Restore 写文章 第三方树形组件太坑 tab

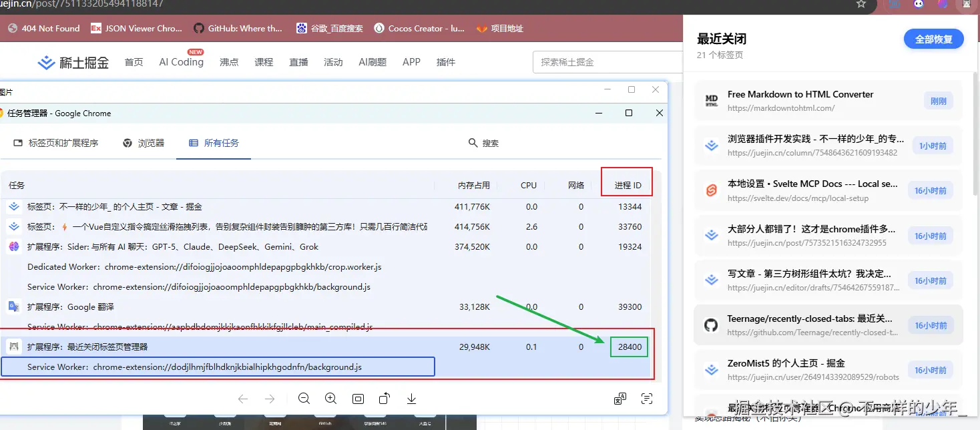tap(828, 280)
